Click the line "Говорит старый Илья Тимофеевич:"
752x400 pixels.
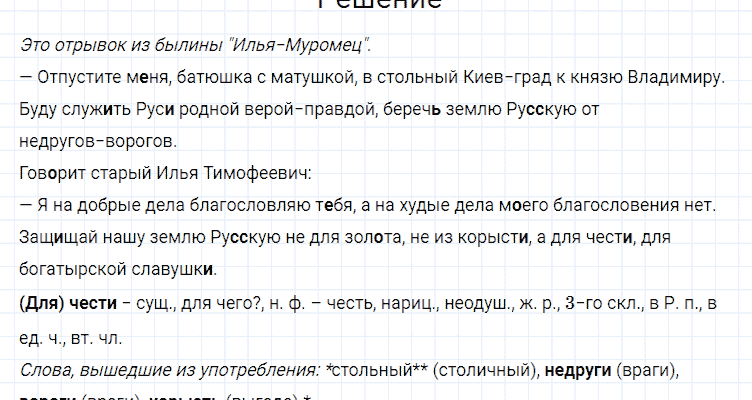(165, 173)
